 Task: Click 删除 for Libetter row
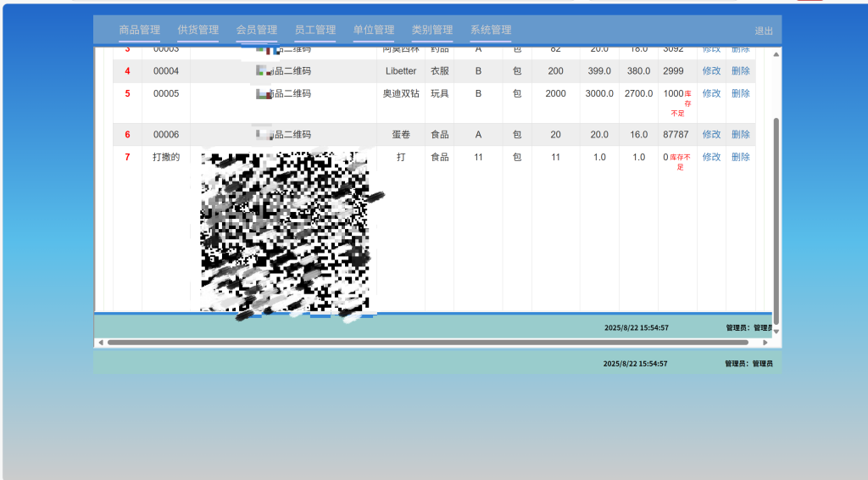tap(741, 71)
